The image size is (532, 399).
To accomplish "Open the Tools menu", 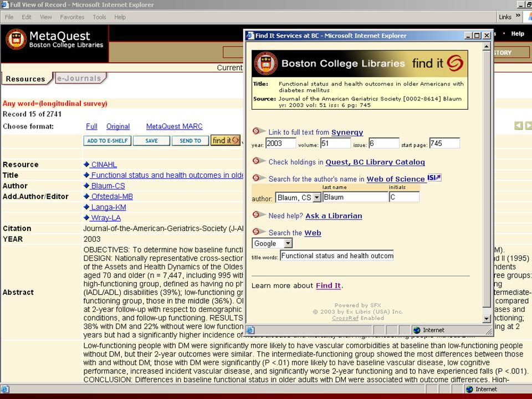I will click(99, 17).
